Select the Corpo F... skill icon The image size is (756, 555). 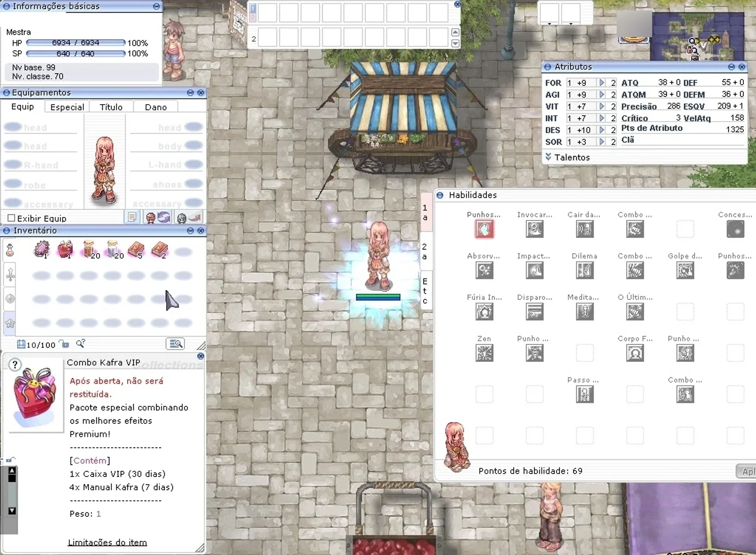coord(635,353)
